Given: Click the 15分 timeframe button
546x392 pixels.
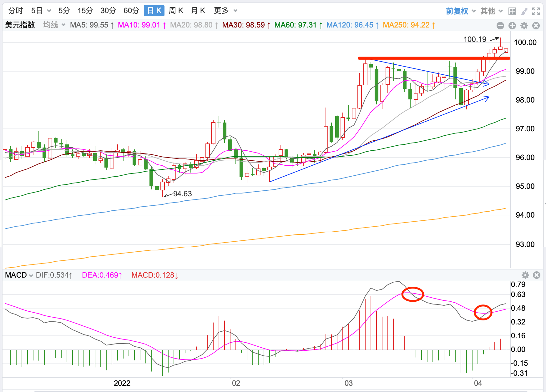Looking at the screenshot, I should tap(85, 11).
